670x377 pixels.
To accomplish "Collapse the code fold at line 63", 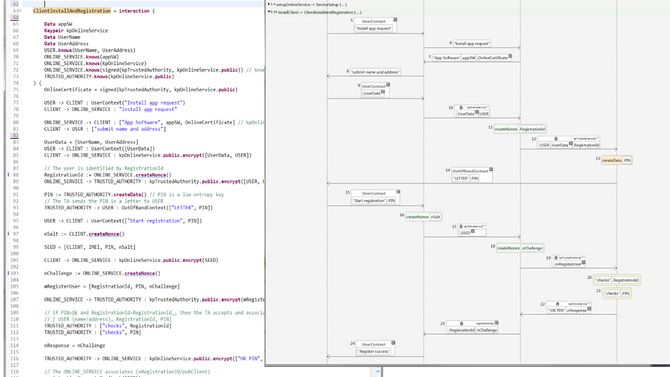I will 20,11.
